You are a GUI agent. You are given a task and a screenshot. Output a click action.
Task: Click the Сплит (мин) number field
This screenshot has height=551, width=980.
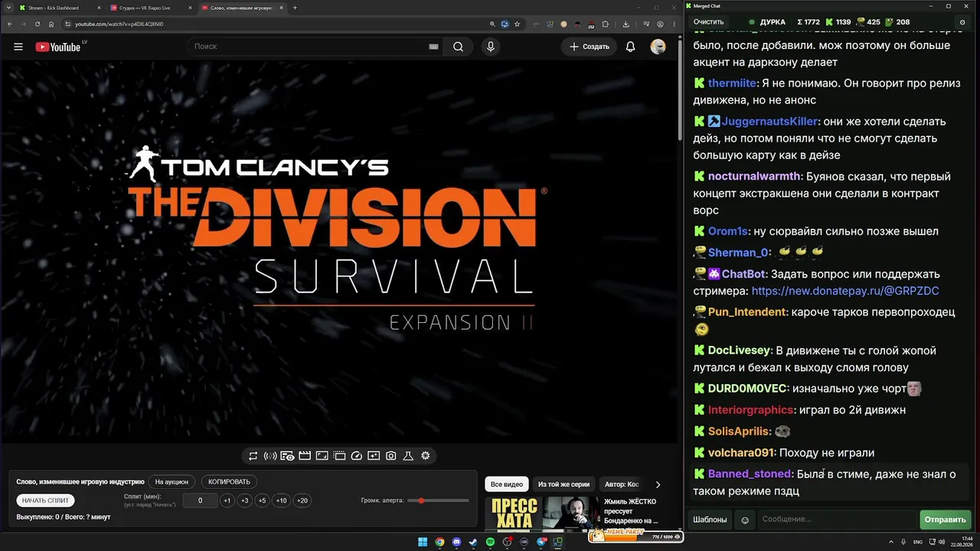(x=201, y=500)
